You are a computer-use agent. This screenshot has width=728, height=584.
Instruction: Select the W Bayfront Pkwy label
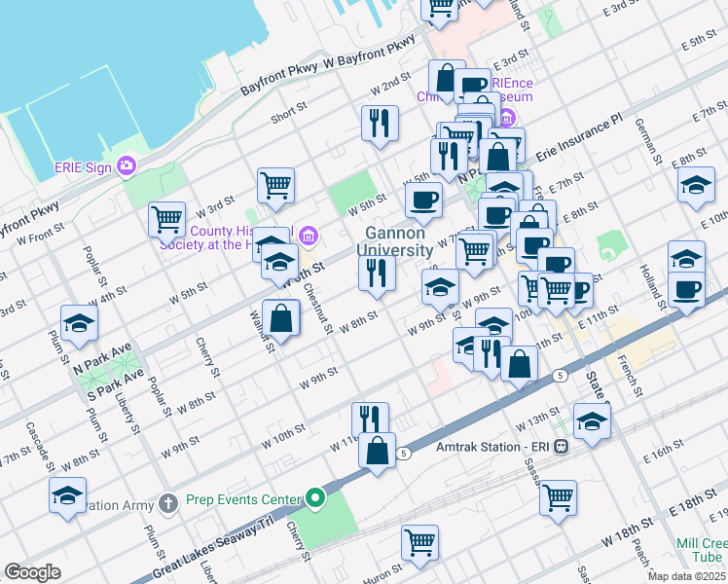point(369,52)
